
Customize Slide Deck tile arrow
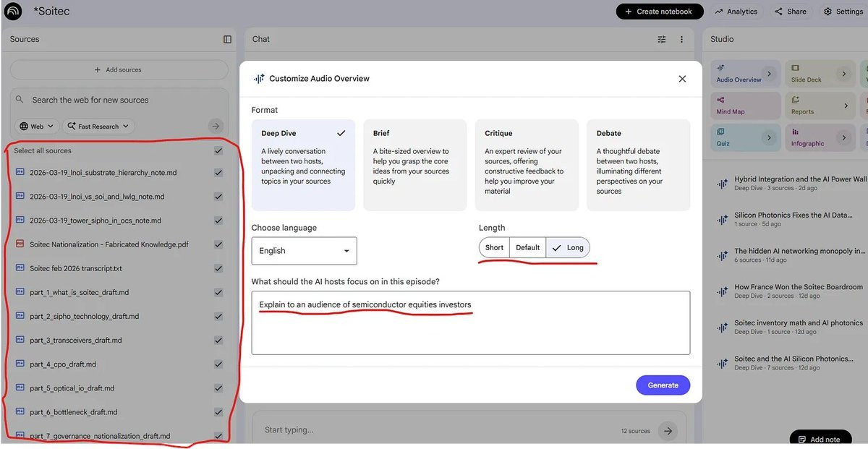pyautogui.click(x=844, y=74)
